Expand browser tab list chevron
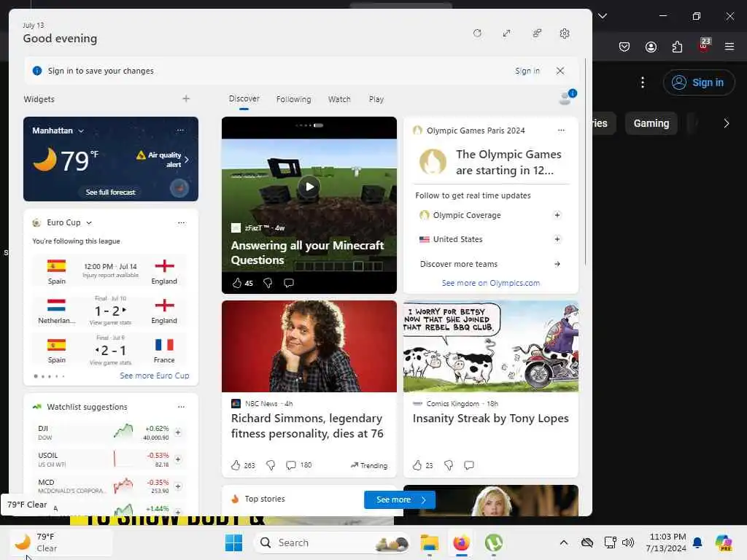The width and height of the screenshot is (747, 560). coord(603,16)
